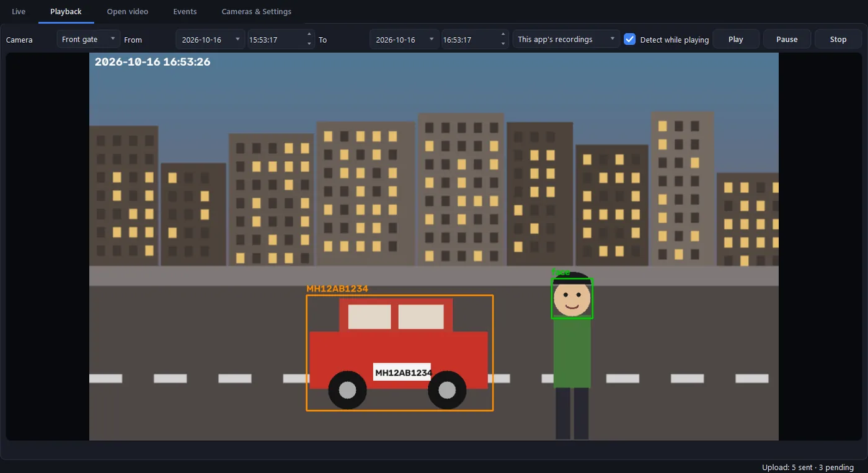Click the Camera label
The width and height of the screenshot is (868, 473).
pyautogui.click(x=19, y=40)
